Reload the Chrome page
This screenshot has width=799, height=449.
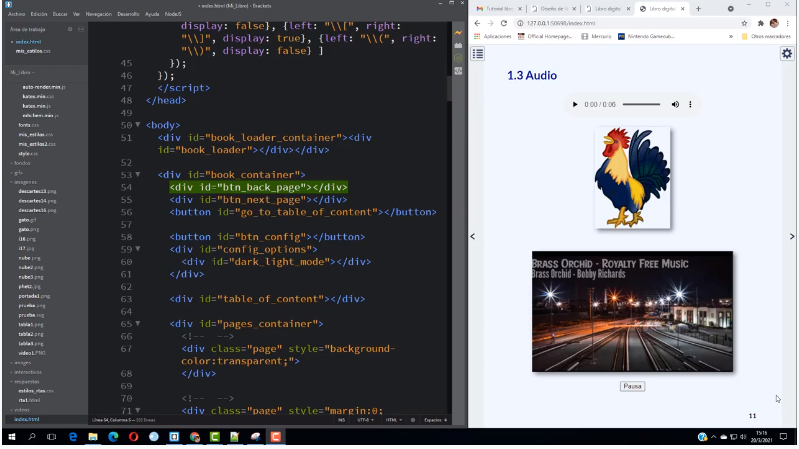click(x=503, y=23)
